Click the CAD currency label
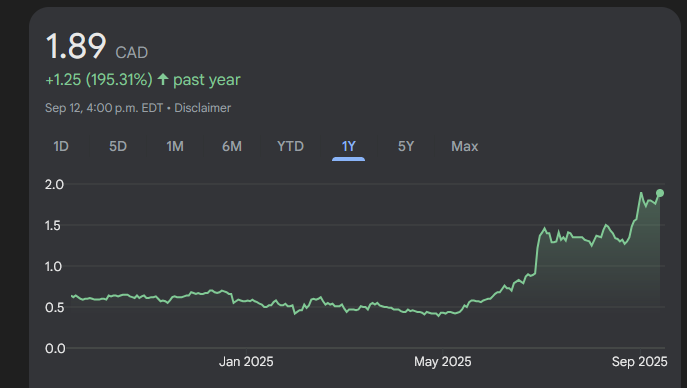 tap(131, 53)
